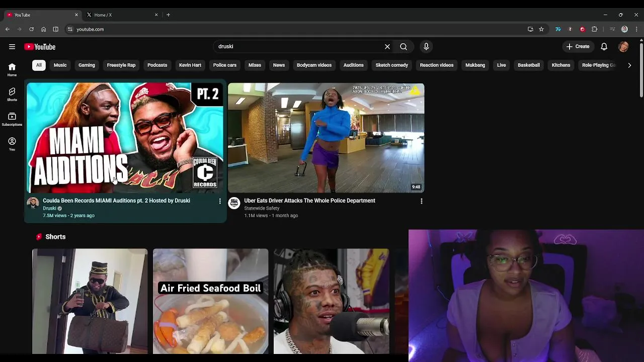The height and width of the screenshot is (362, 644).
Task: Reload the page in browser toolbar
Action: pyautogui.click(x=31, y=29)
